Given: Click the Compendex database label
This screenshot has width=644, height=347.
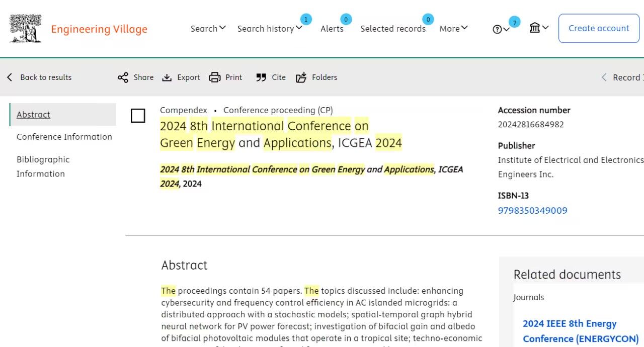Looking at the screenshot, I should click(x=184, y=110).
